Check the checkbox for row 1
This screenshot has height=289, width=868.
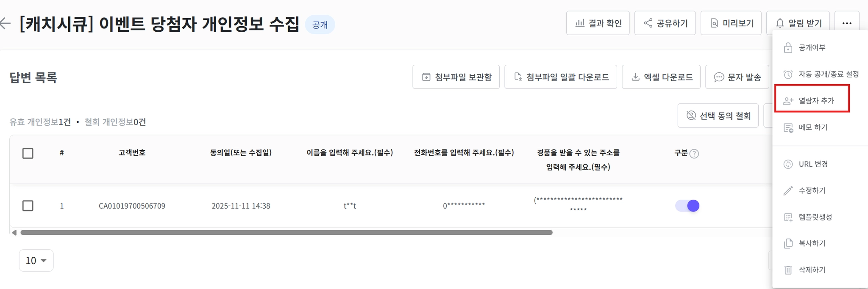(28, 206)
